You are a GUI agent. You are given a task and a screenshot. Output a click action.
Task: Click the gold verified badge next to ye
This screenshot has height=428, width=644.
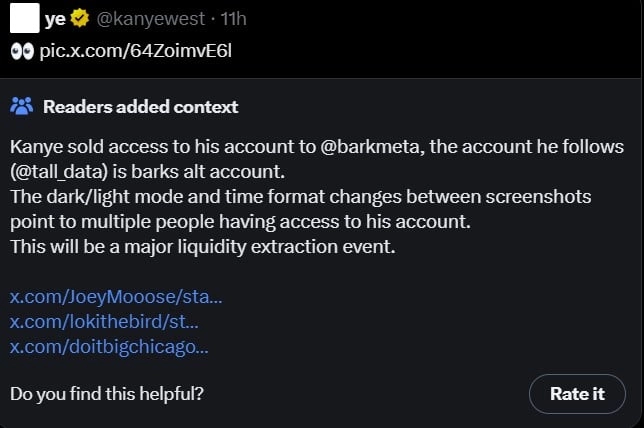(80, 18)
